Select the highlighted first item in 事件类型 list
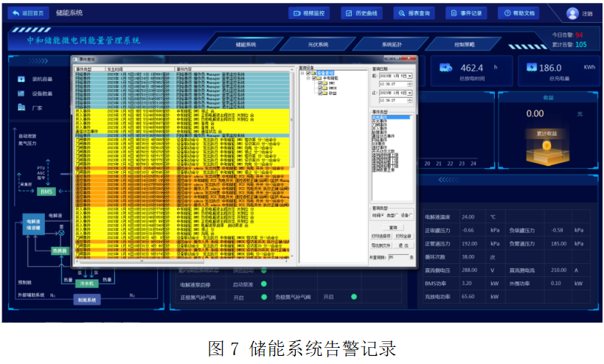The height and width of the screenshot is (364, 604). click(391, 117)
